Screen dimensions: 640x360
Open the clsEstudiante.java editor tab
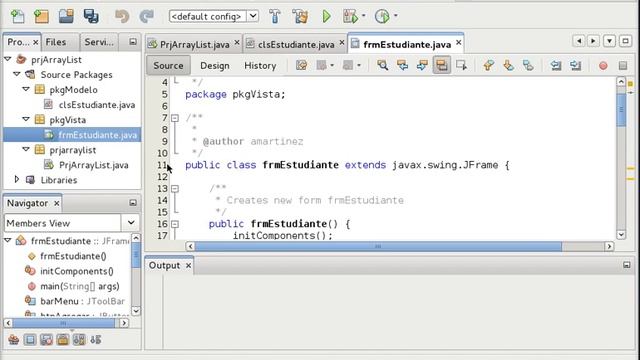click(296, 44)
